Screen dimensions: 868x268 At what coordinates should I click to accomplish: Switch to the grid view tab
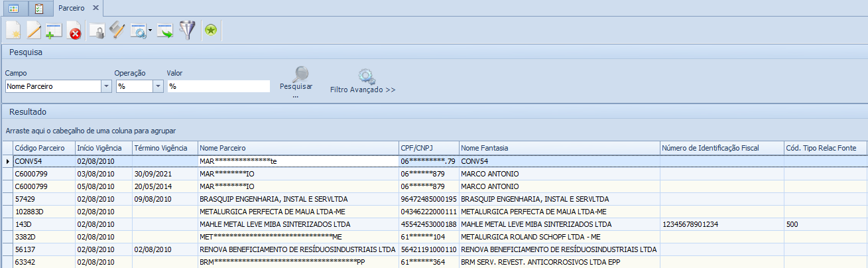pyautogui.click(x=13, y=9)
